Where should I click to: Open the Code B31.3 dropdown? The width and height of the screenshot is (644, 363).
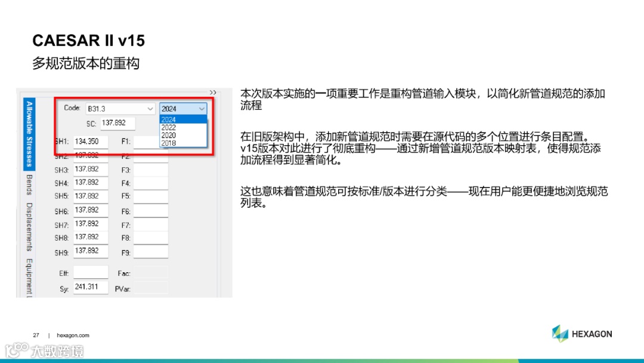click(x=120, y=109)
